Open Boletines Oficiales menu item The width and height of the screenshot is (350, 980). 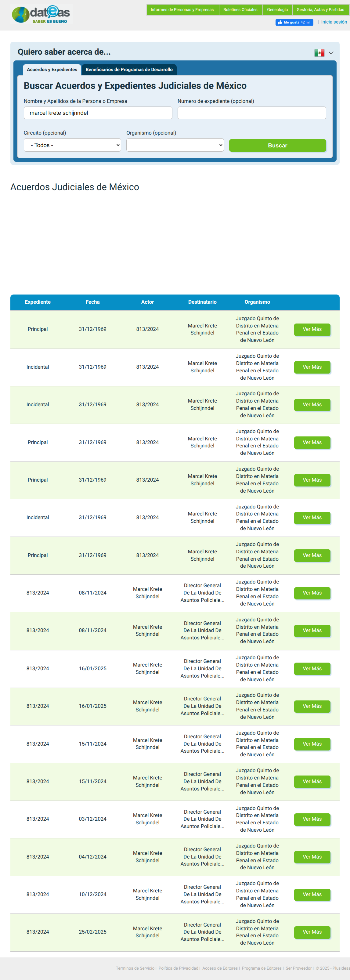tap(240, 10)
